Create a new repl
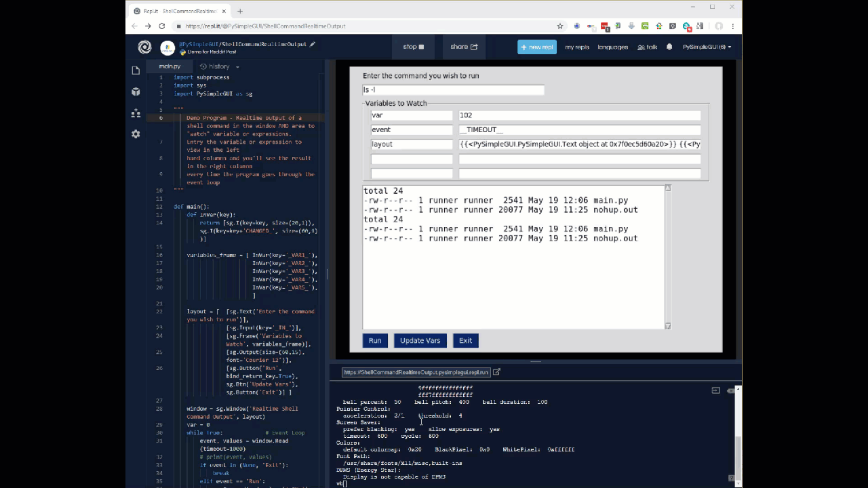868x488 pixels. tap(537, 47)
